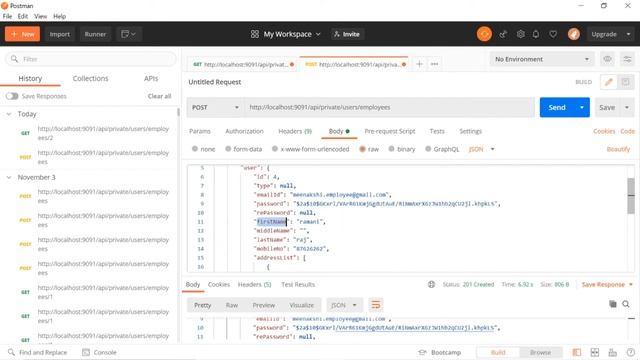Open the response JSON format dropdown

coord(344,305)
